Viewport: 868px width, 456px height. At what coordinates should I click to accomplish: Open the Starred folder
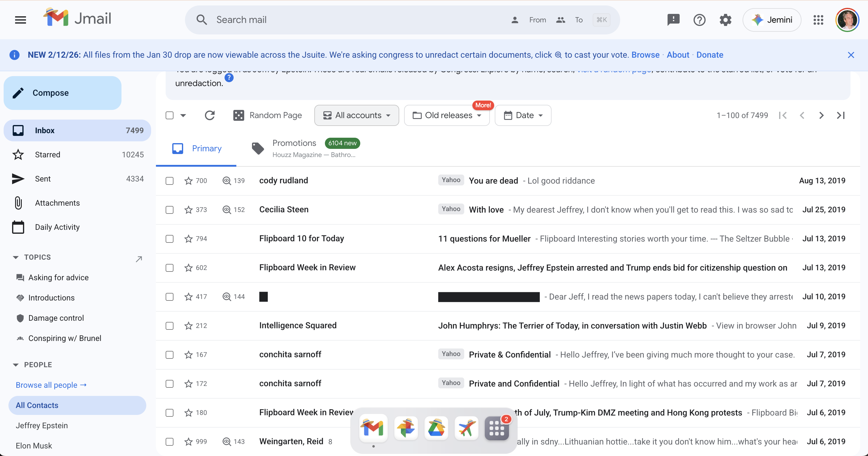coord(47,155)
